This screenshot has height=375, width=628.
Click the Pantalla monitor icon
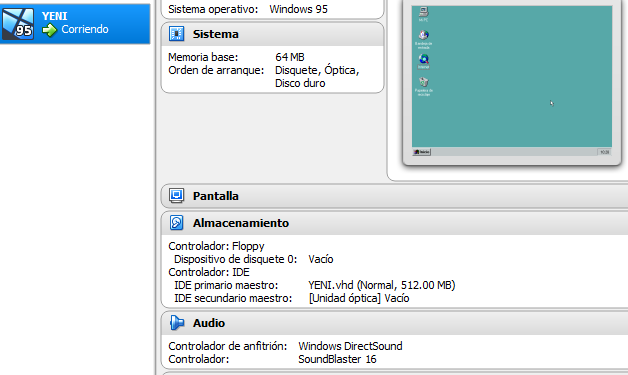click(176, 196)
